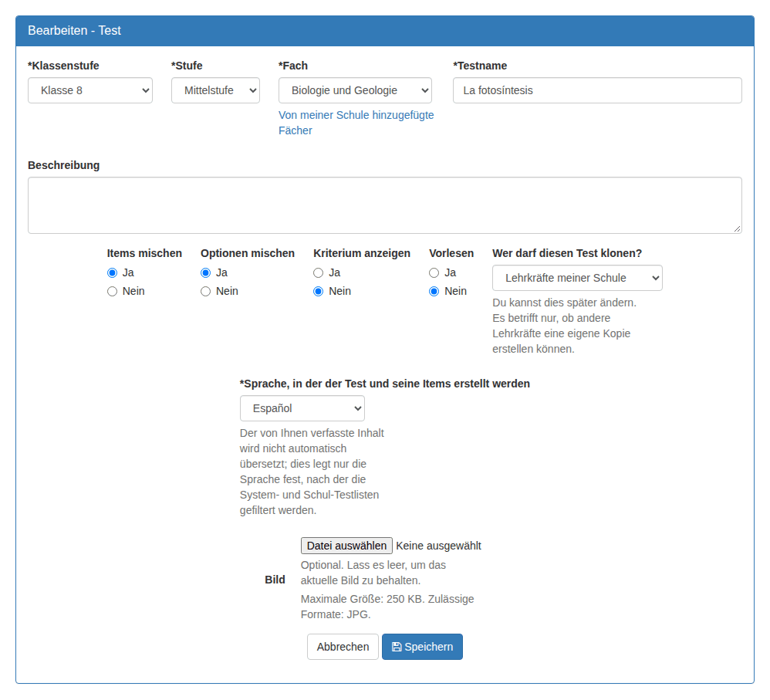Choose Nein under Optionen mischen
Image resolution: width=770 pixels, height=700 pixels.
coord(206,291)
